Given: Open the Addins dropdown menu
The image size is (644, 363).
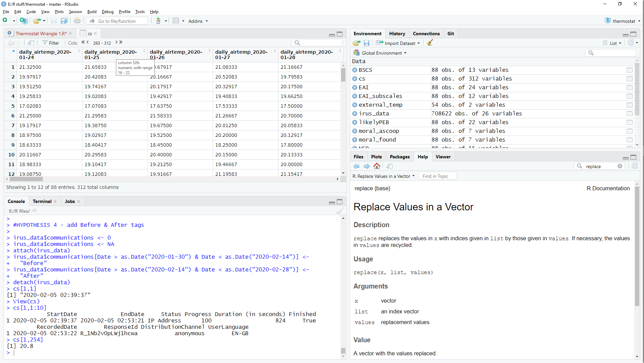Looking at the screenshot, I should click(198, 21).
